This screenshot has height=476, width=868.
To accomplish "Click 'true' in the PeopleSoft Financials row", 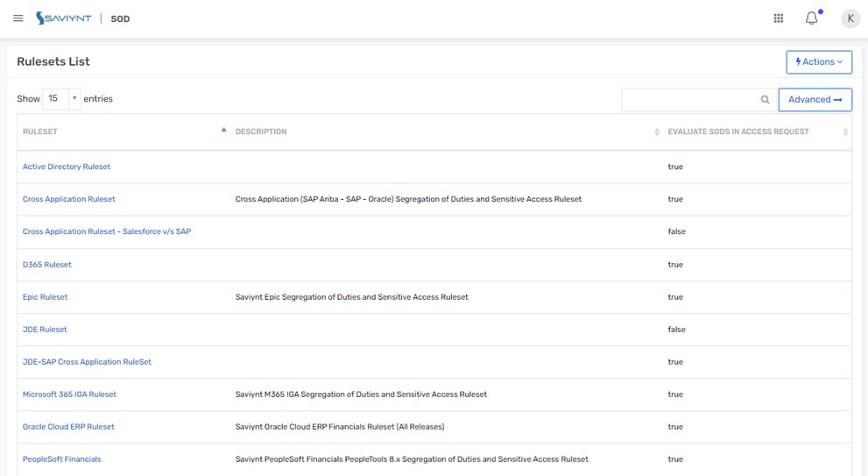I will tap(675, 459).
